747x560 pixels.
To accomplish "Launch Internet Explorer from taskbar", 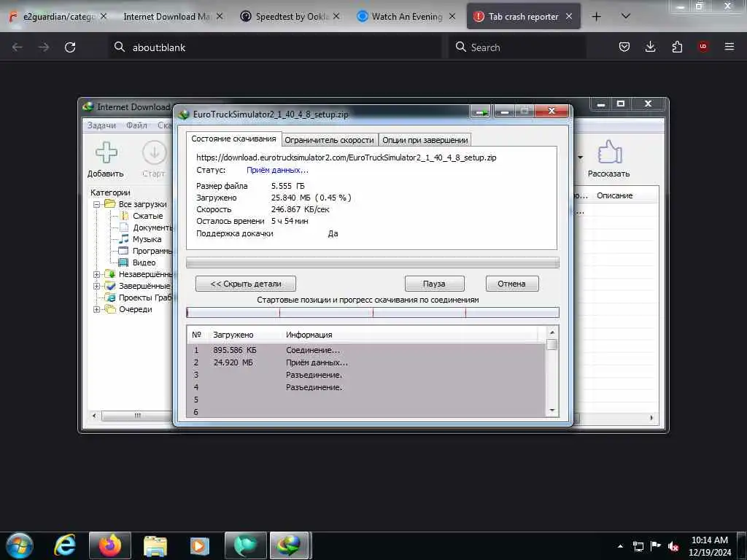I will click(65, 545).
